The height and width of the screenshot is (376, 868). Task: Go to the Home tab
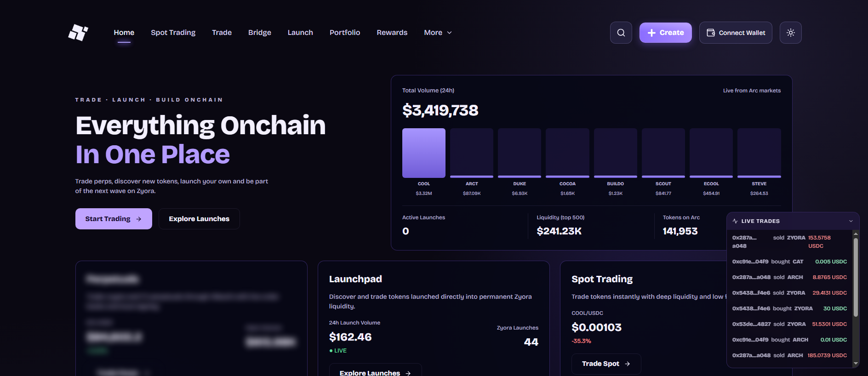[x=124, y=33]
